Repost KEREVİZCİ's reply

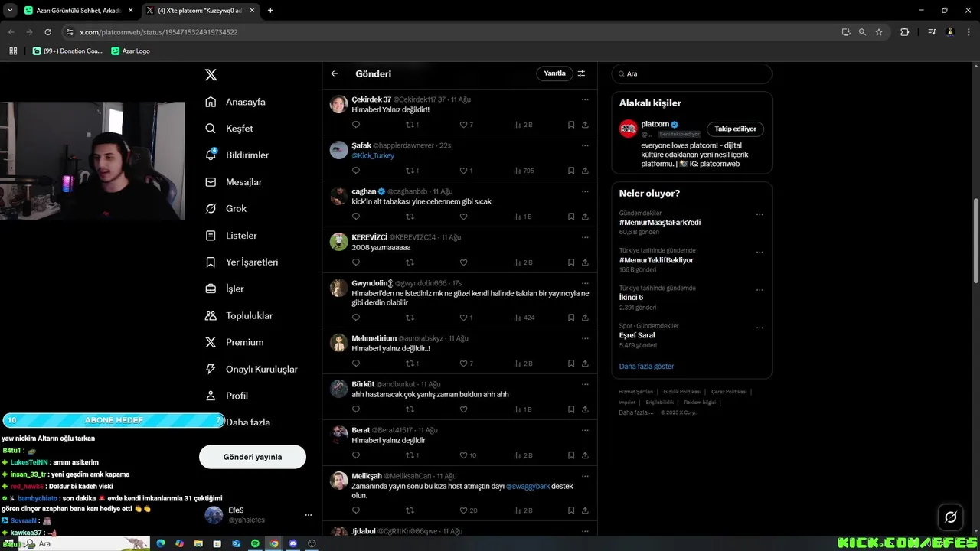click(410, 262)
